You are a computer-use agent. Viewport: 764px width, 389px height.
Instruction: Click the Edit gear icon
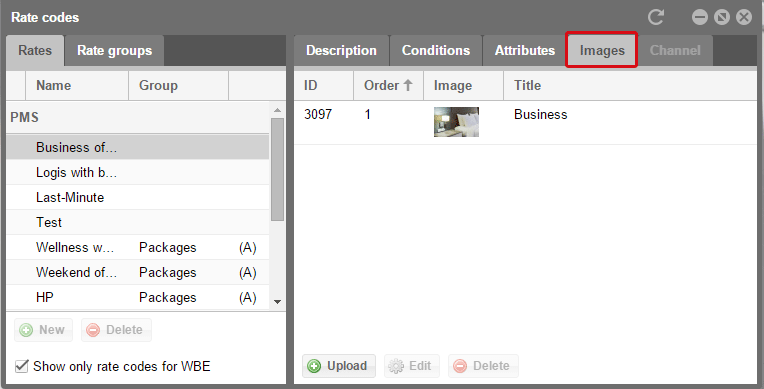pyautogui.click(x=396, y=366)
